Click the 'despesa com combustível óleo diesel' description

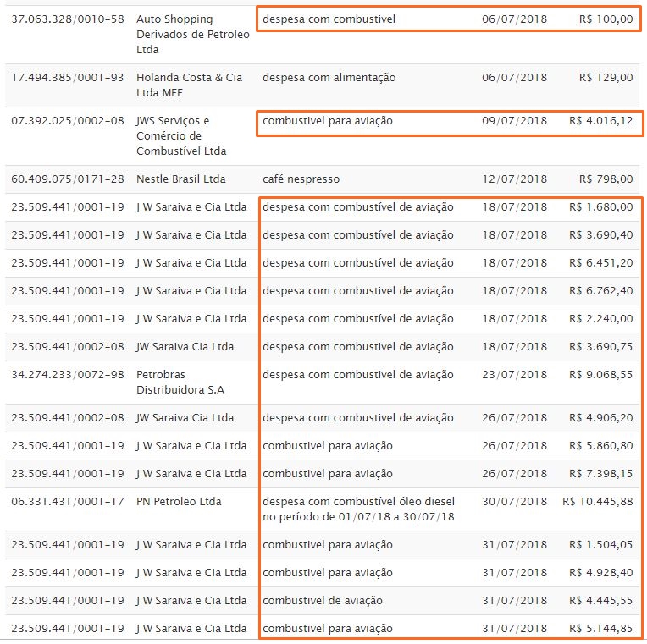coord(358,509)
